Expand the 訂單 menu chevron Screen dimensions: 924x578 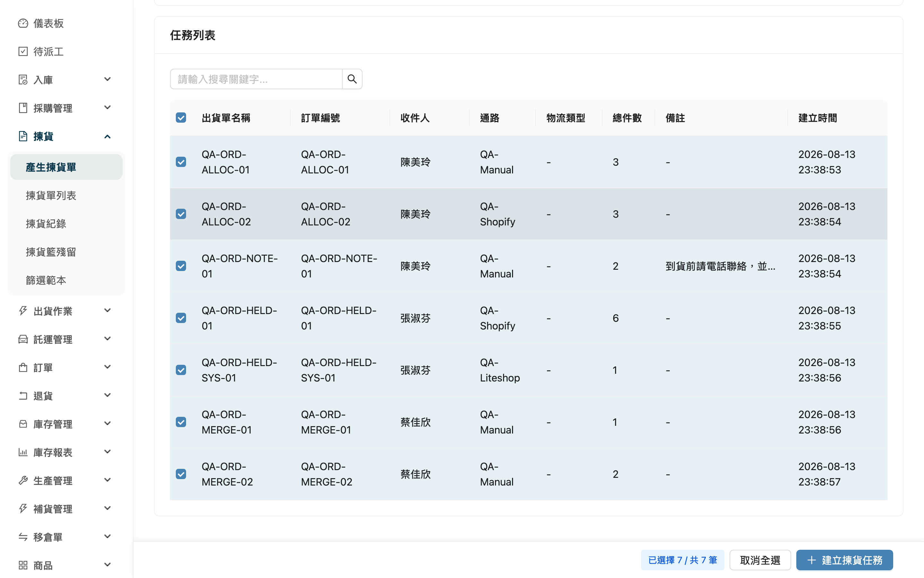[x=107, y=367]
